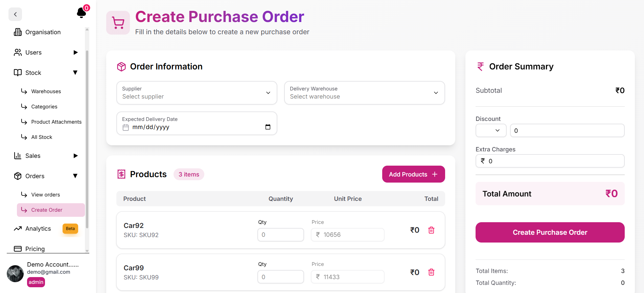Click the Car92 quantity input field
This screenshot has height=293, width=644.
pyautogui.click(x=280, y=235)
